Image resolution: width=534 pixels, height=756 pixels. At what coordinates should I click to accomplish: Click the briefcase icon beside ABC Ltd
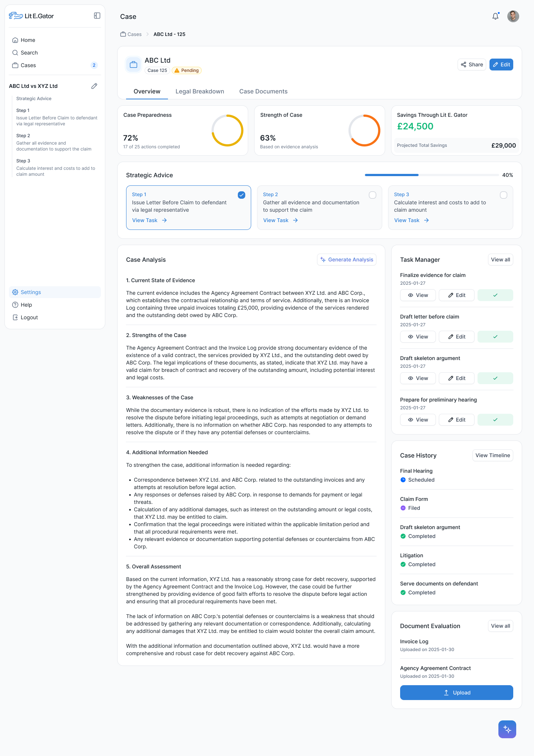pos(133,65)
